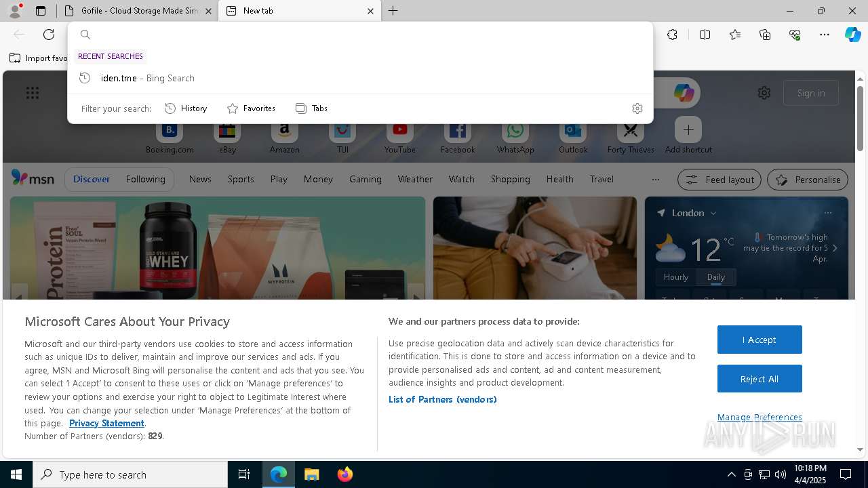The image size is (868, 488).
Task: Open weather card more options
Action: [827, 213]
